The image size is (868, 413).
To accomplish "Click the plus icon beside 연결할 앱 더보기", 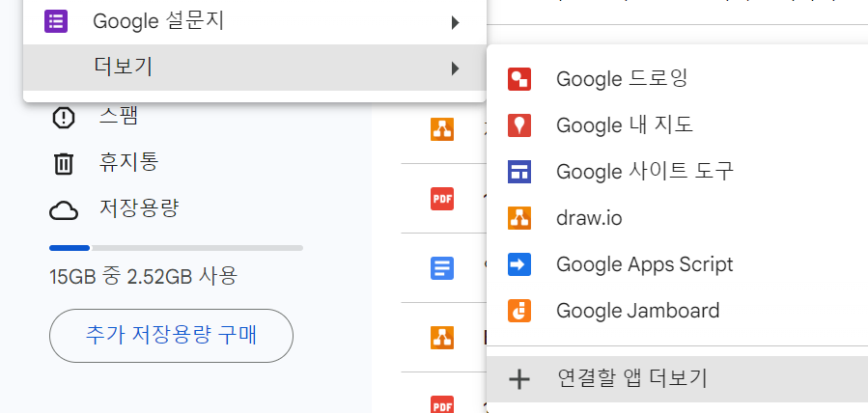I will 519,379.
